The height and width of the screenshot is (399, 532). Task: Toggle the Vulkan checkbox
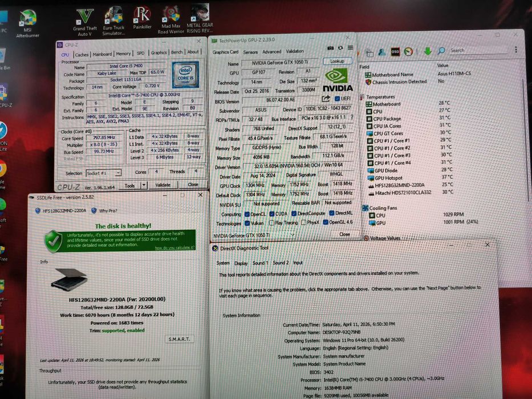tap(247, 223)
